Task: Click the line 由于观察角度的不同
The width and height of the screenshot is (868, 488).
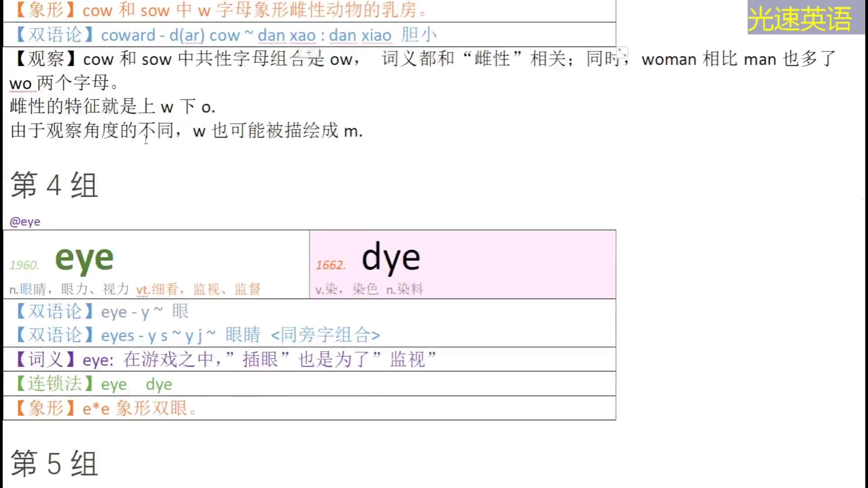Action: pyautogui.click(x=186, y=131)
